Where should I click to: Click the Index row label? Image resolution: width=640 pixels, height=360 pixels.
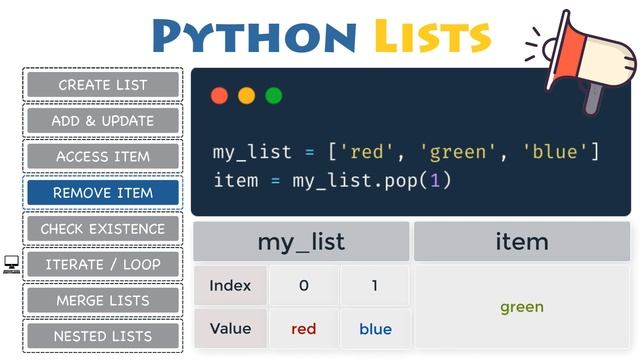(x=230, y=286)
